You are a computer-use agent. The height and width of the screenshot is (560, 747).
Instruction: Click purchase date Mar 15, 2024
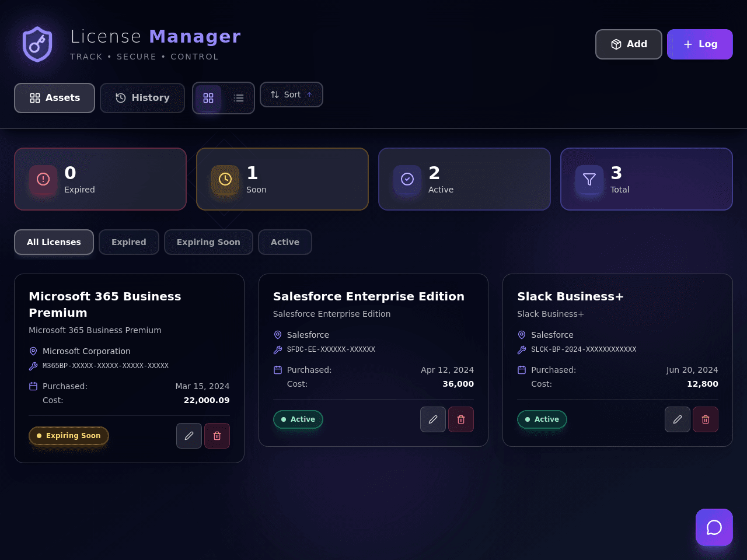click(x=203, y=386)
